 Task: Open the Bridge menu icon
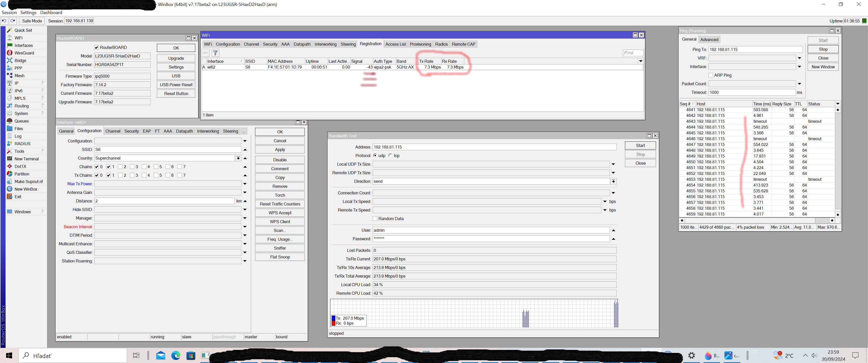[10, 60]
